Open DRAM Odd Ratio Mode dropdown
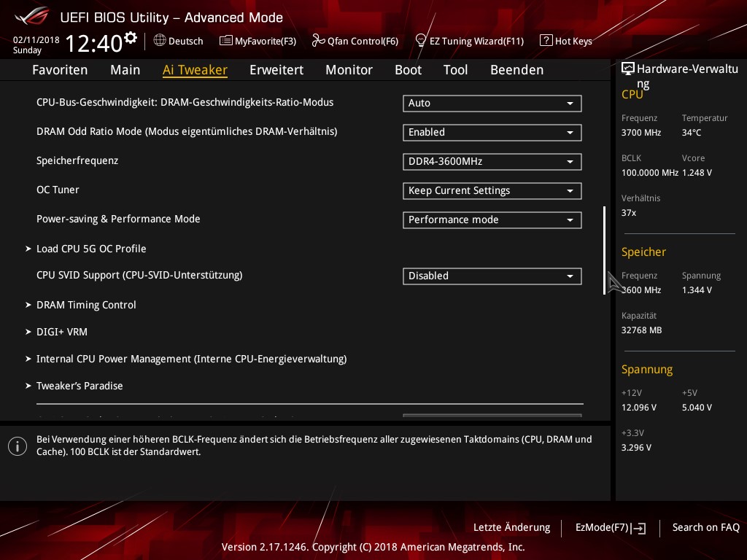Screen dimensions: 747x560 492,133
